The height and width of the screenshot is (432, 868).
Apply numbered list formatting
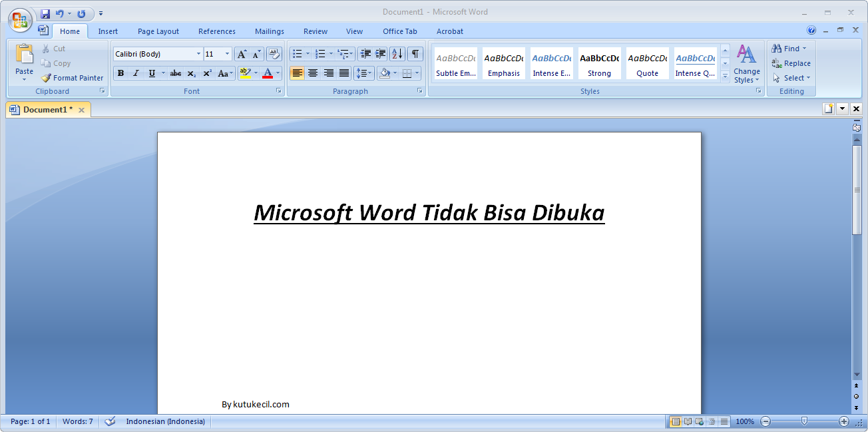[x=320, y=54]
